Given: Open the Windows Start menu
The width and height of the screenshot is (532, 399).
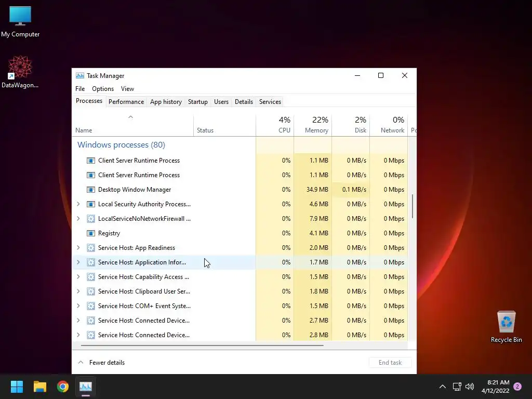Looking at the screenshot, I should [17, 387].
